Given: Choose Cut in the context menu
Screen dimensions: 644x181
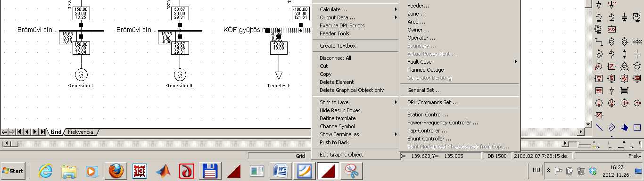Looking at the screenshot, I should pos(356,66).
